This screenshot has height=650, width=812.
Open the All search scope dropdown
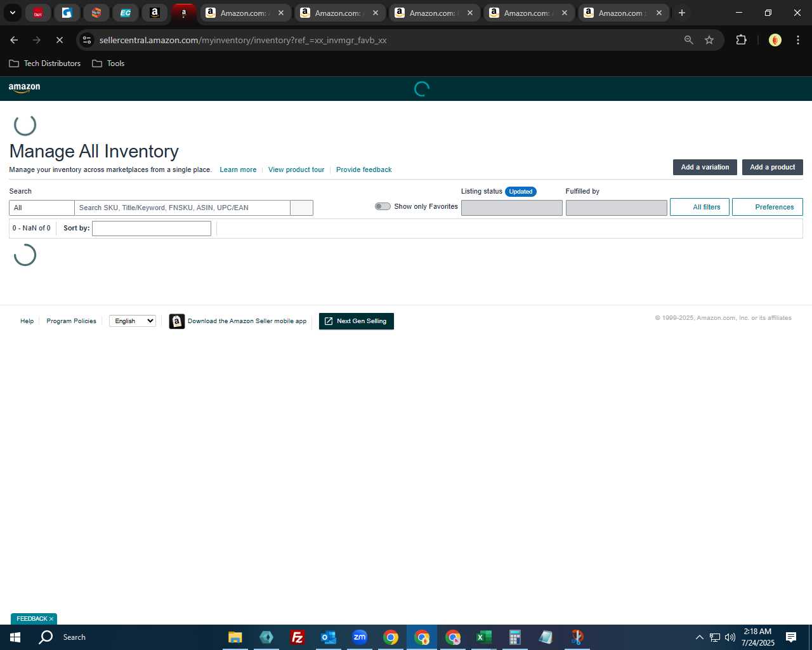(42, 208)
